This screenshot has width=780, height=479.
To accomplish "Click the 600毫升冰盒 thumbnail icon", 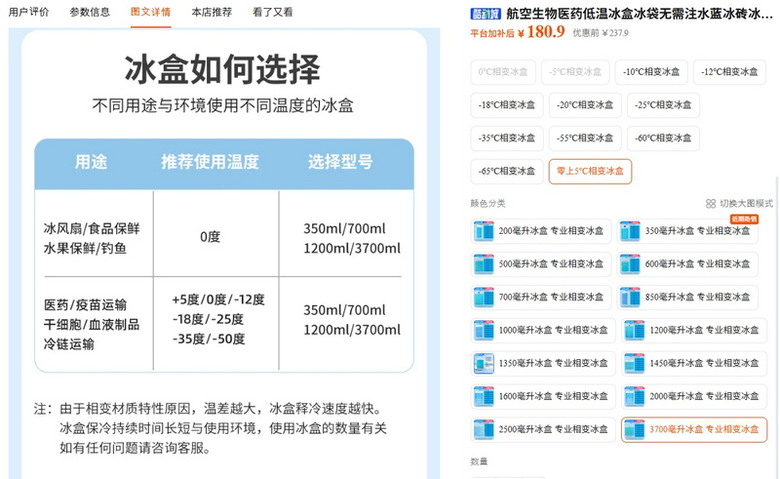I will (x=630, y=264).
